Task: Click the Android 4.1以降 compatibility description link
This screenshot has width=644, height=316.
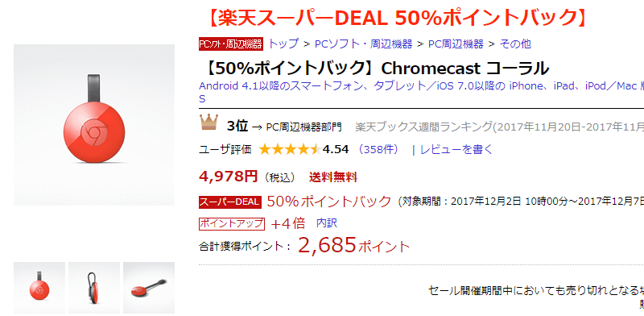Action: tap(421, 92)
